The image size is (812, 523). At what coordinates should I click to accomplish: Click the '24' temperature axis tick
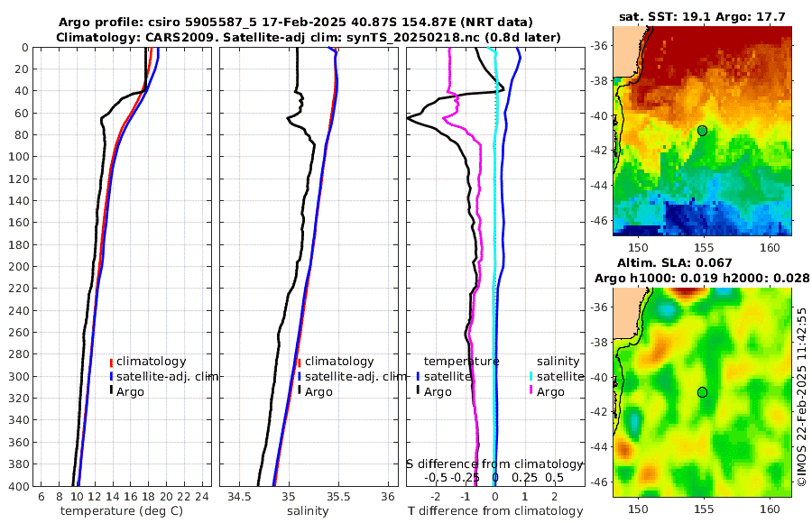click(x=202, y=497)
